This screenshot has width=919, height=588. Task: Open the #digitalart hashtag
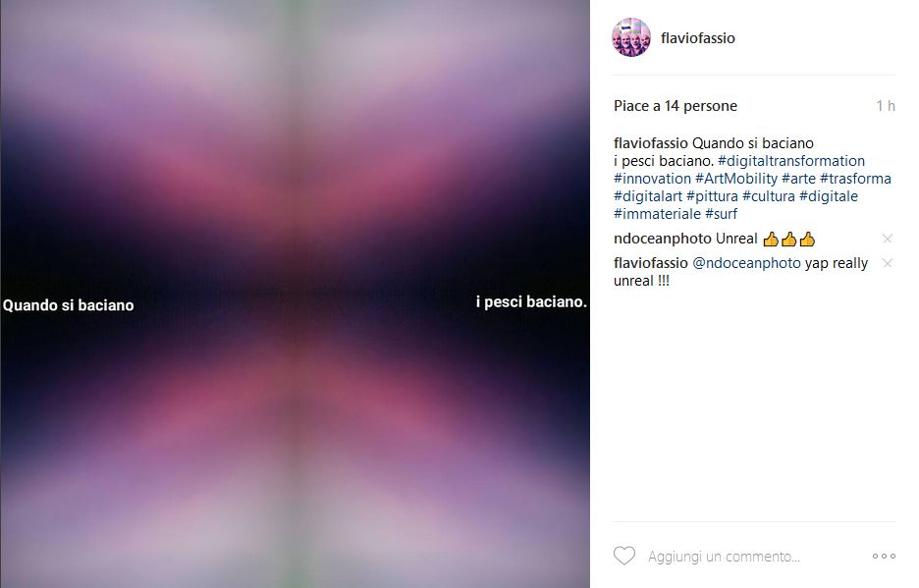[648, 196]
